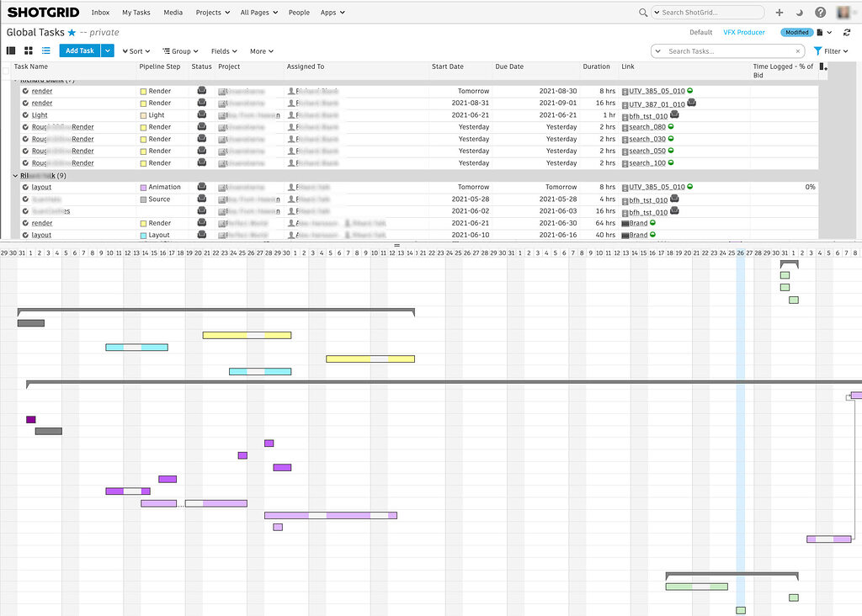Switch to list view mode
Image resolution: width=862 pixels, height=616 pixels.
click(45, 50)
